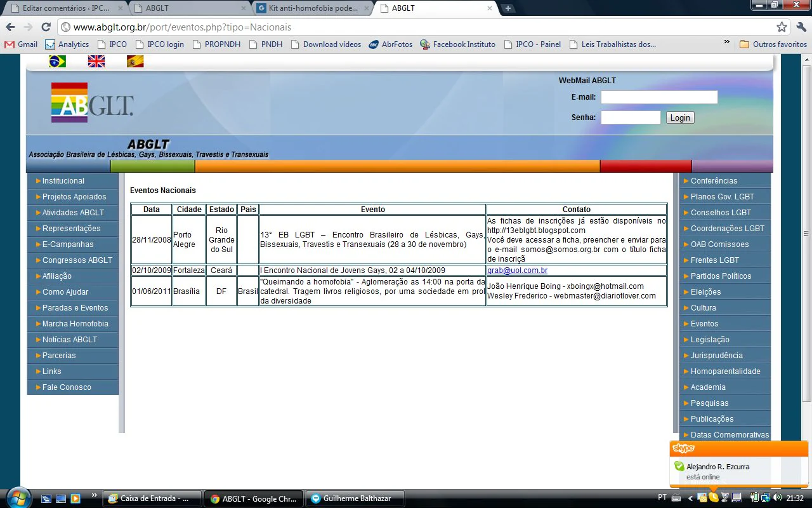Click the Login button
Screen dimensions: 812x508
pos(680,117)
